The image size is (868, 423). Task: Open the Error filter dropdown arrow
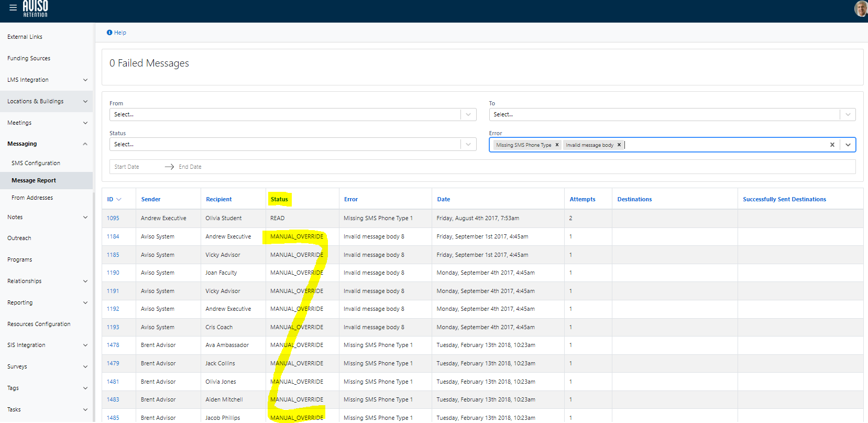click(848, 145)
